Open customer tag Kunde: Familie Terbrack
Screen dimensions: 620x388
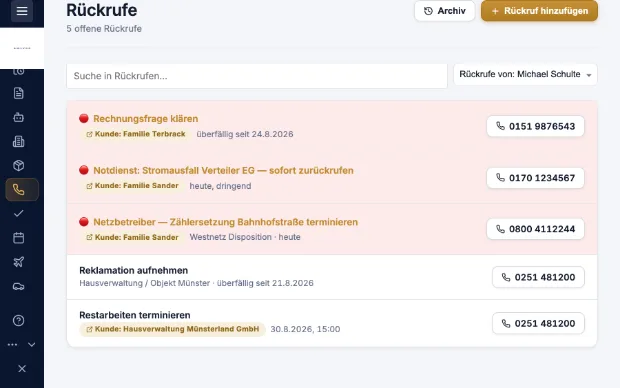tap(136, 134)
